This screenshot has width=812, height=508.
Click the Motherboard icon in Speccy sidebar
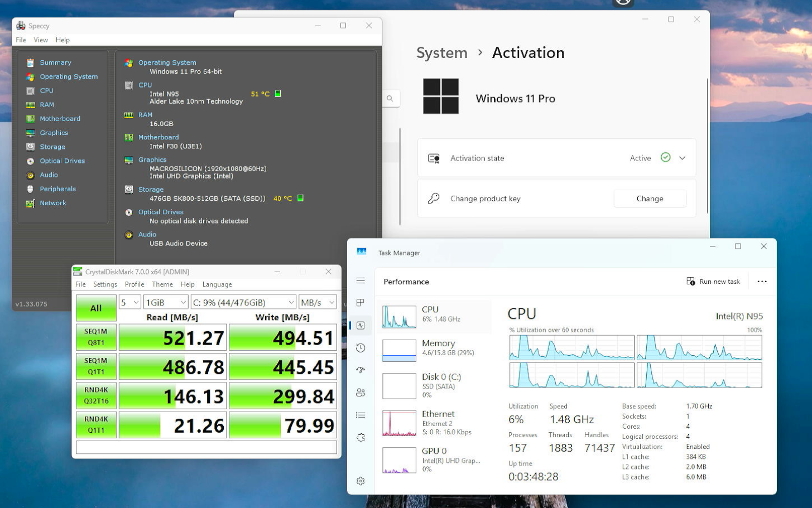click(x=30, y=119)
